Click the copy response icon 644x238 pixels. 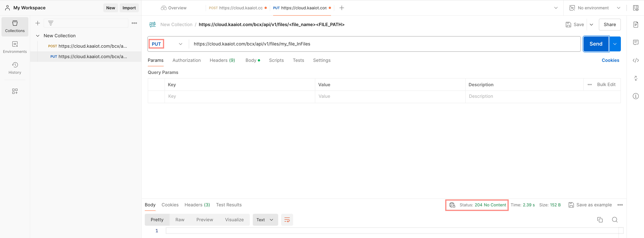(600, 220)
